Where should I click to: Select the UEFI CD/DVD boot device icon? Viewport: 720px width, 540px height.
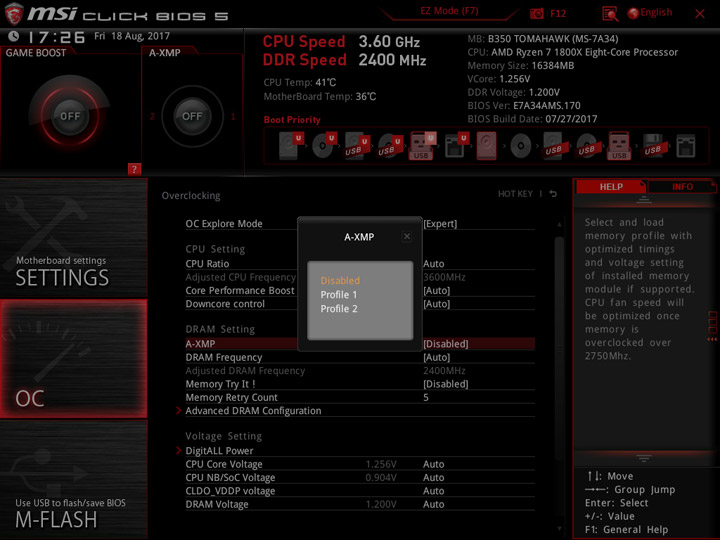(x=324, y=146)
